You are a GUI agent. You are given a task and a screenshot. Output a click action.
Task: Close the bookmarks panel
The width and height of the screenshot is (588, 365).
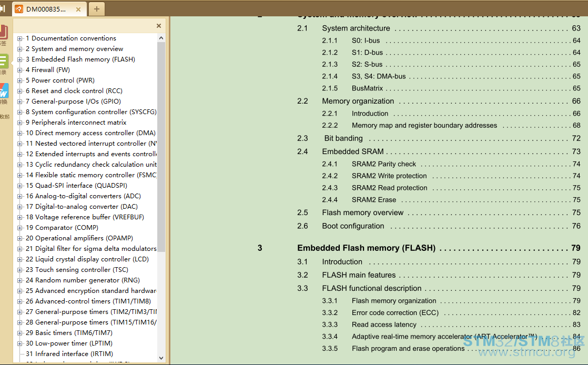159,26
